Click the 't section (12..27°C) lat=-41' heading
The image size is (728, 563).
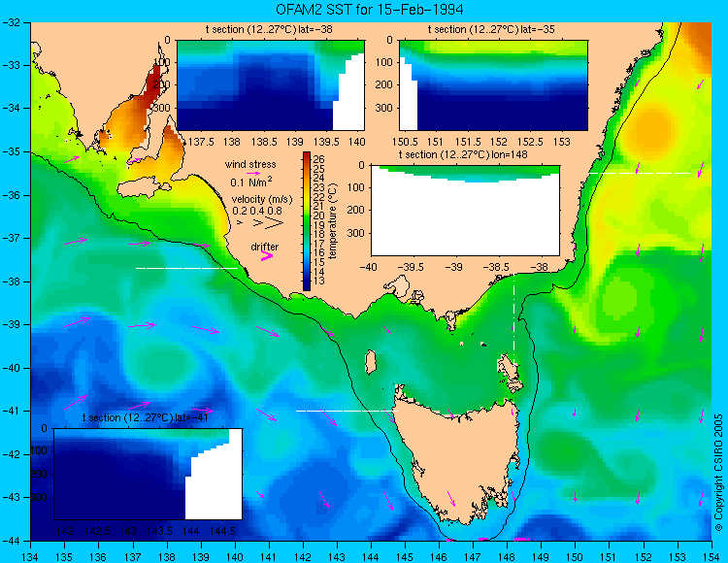(x=146, y=417)
